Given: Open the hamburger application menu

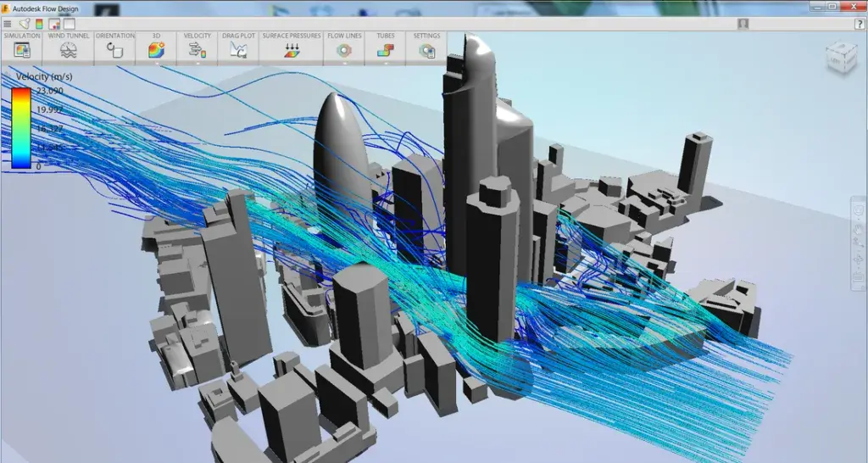Looking at the screenshot, I should tap(8, 24).
